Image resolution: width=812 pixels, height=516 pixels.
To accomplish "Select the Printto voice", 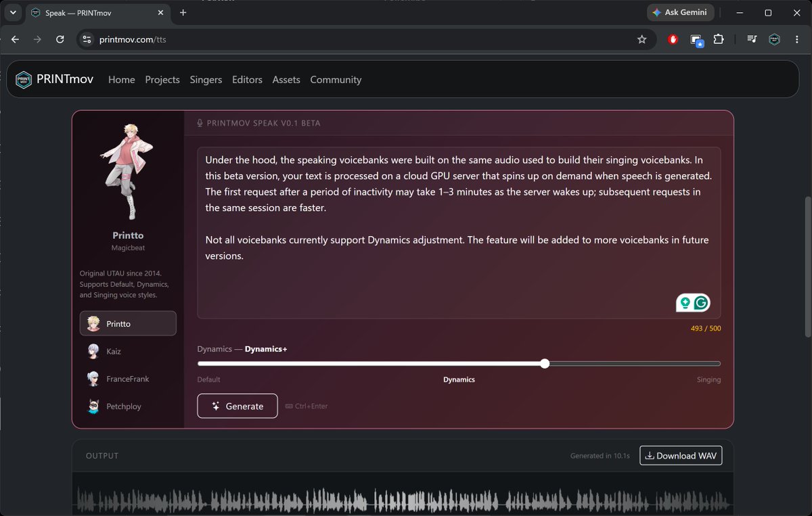I will click(x=128, y=323).
